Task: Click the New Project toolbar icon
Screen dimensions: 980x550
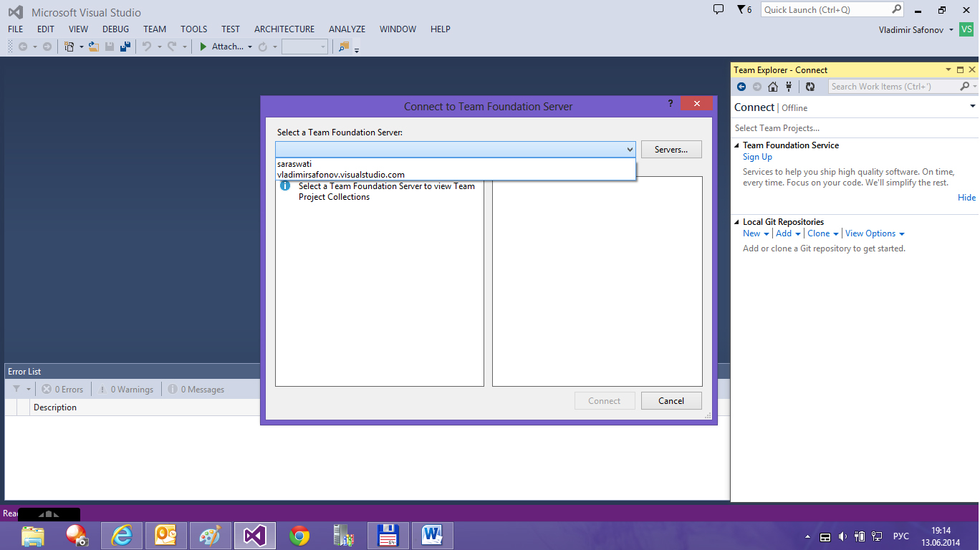Action: tap(69, 47)
